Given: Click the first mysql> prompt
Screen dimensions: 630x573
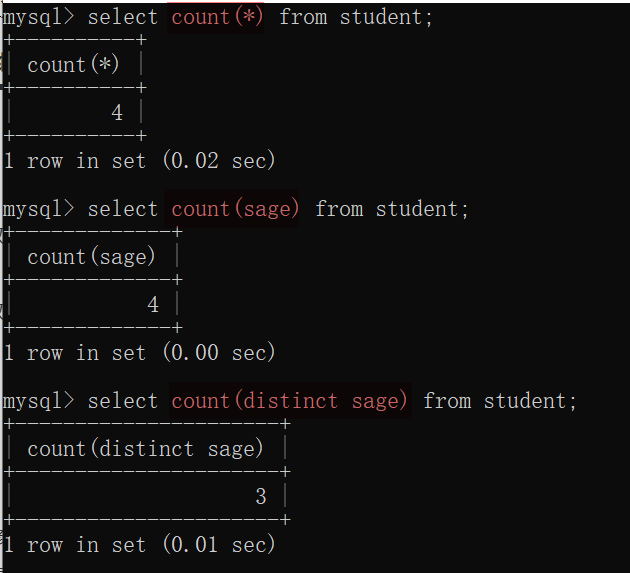Looking at the screenshot, I should 38,17.
